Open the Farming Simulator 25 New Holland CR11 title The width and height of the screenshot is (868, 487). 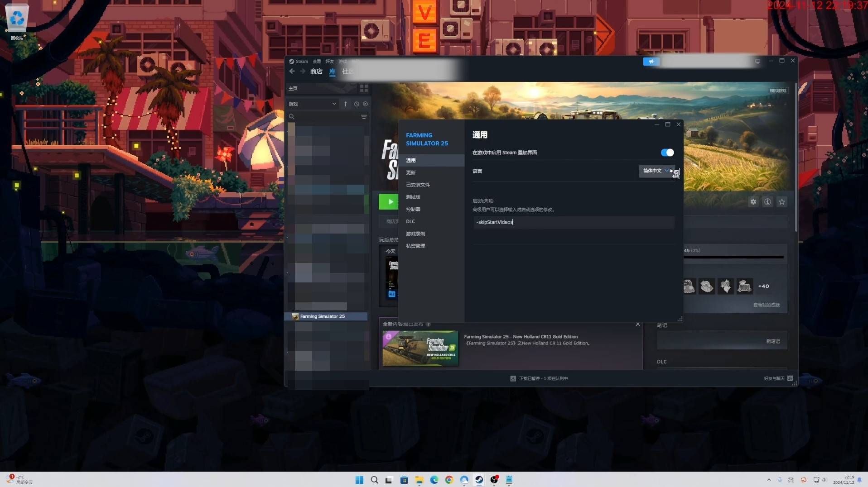[521, 337]
